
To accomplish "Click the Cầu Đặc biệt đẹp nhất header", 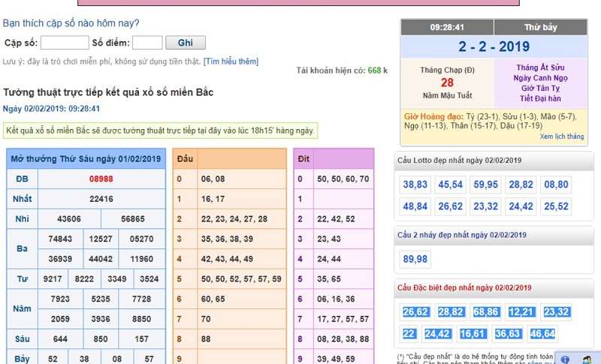I will (x=494, y=288).
